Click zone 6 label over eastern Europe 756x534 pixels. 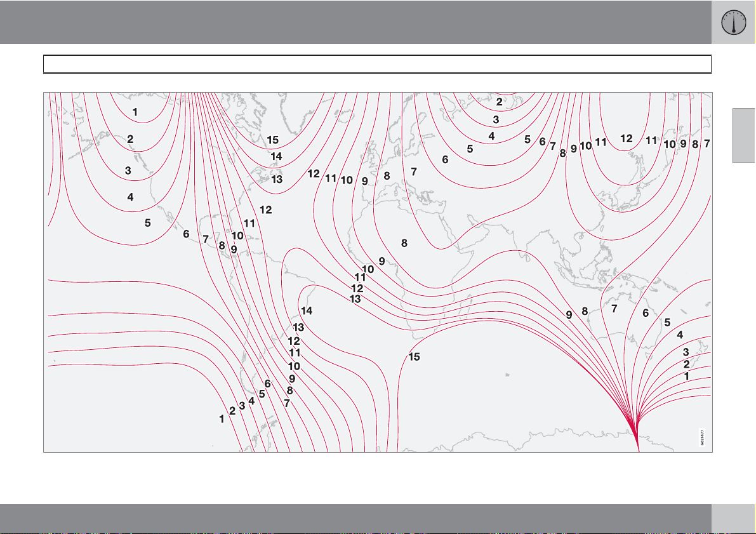click(x=445, y=160)
